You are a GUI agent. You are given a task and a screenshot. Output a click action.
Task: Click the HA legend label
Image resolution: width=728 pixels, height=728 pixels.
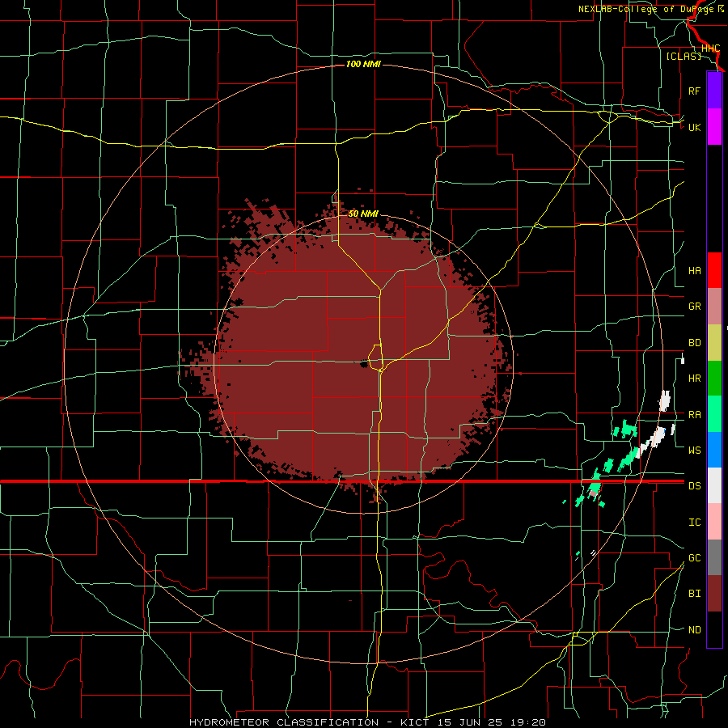(694, 271)
